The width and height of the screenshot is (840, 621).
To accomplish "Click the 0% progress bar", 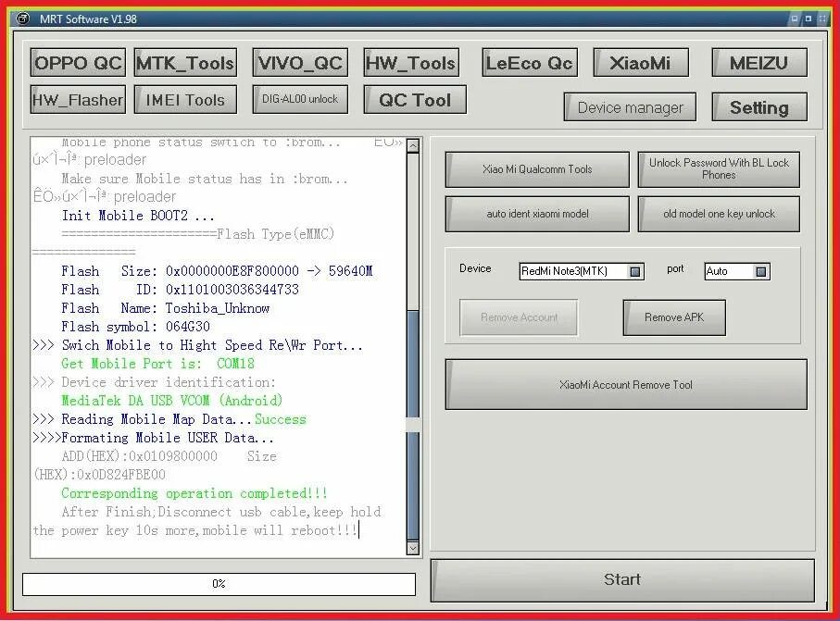I will [x=219, y=584].
